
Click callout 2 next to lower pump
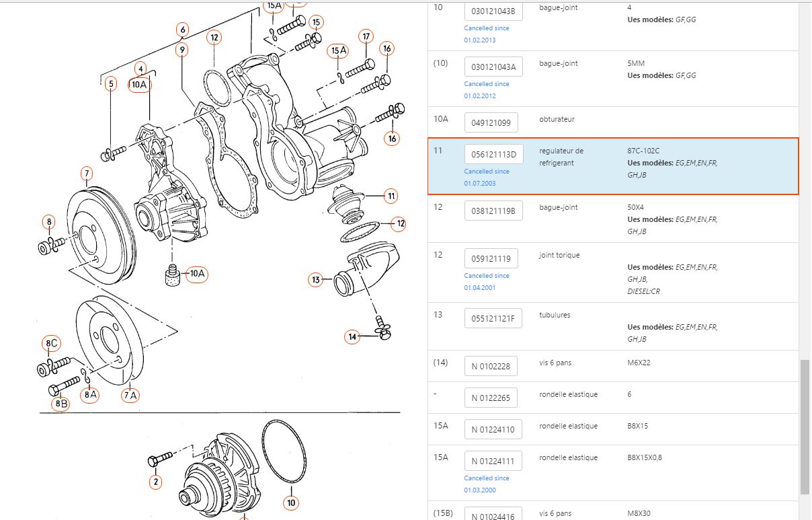click(x=156, y=482)
